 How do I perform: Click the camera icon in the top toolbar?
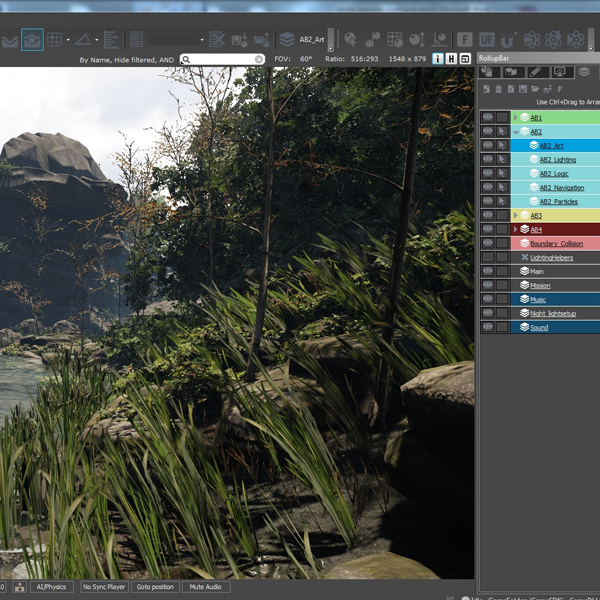pyautogui.click(x=33, y=40)
